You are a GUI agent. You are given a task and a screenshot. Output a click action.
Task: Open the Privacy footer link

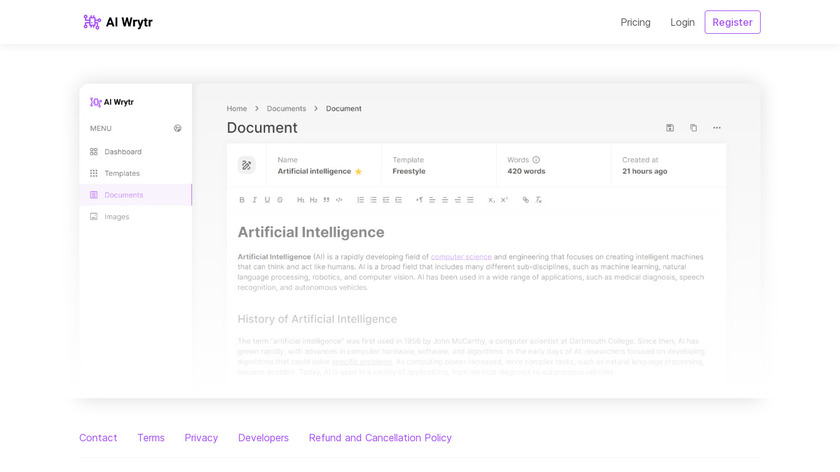pyautogui.click(x=201, y=438)
